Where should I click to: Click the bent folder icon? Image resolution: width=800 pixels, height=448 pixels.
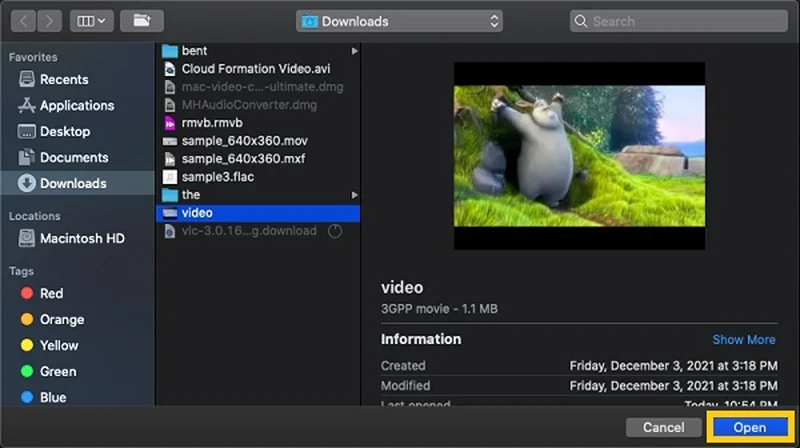coord(170,51)
